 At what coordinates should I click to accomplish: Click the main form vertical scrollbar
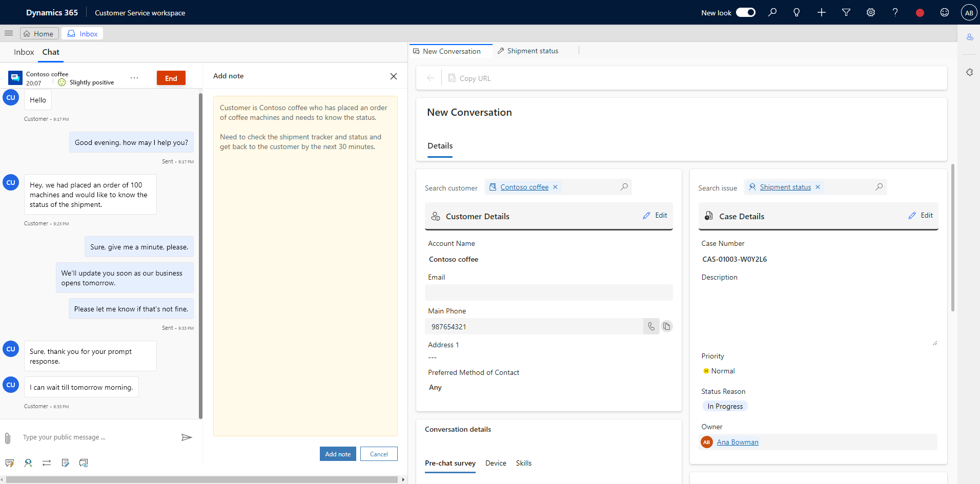(952, 238)
